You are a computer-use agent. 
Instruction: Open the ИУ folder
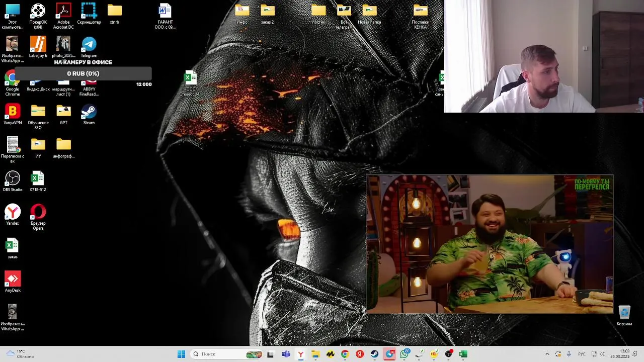38,148
